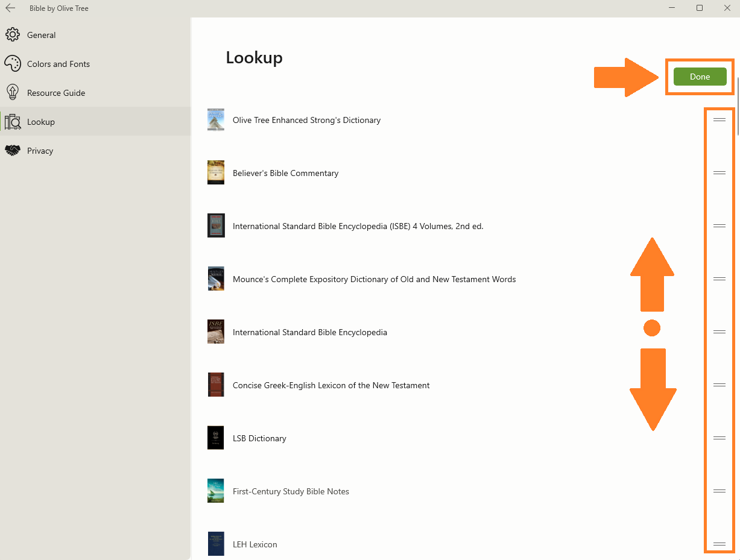Select "LSB Dictionary" title text
This screenshot has width=740, height=560.
coord(259,438)
